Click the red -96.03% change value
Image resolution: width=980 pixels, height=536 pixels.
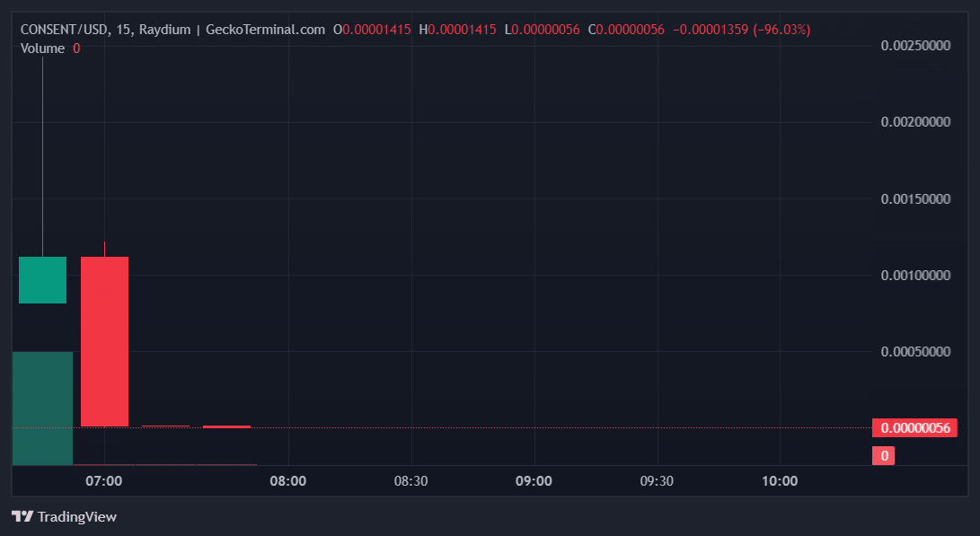pyautogui.click(x=781, y=30)
